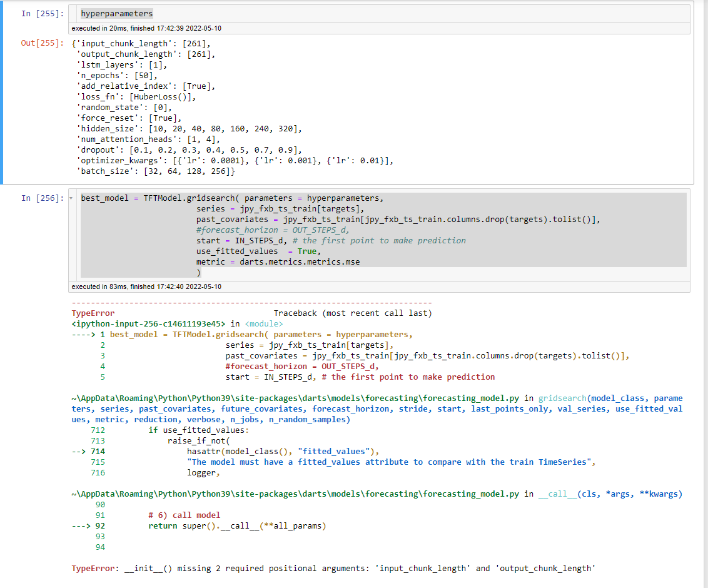Click '<ipython-input-256-c14611193e45>' traceback reference

(148, 324)
